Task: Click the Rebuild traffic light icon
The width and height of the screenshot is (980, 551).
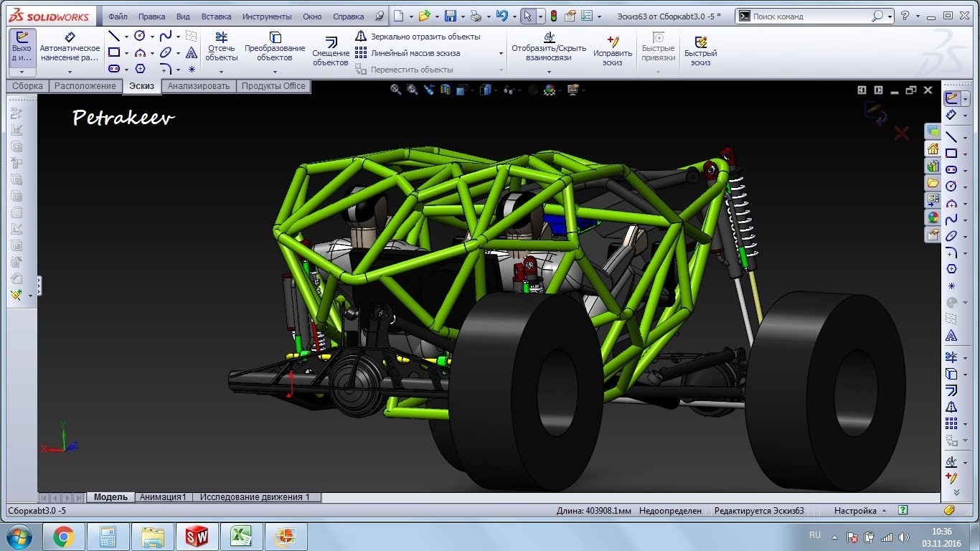Action: tap(553, 16)
